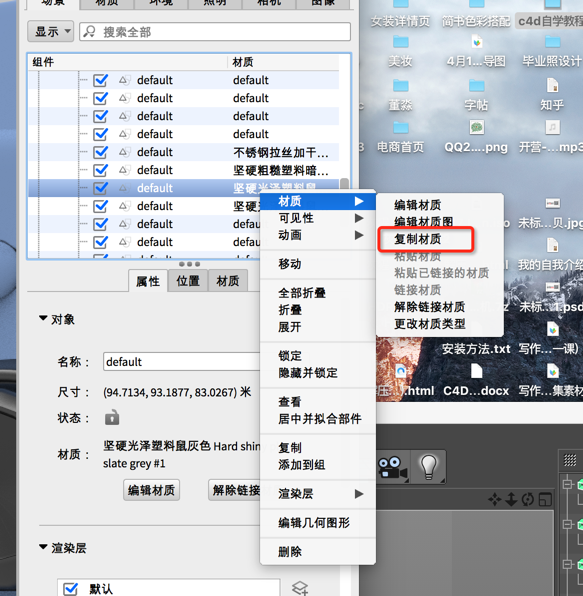Viewport: 583px width, 596px height.
Task: Click the lock status icon next to 状态
Action: [x=112, y=417]
